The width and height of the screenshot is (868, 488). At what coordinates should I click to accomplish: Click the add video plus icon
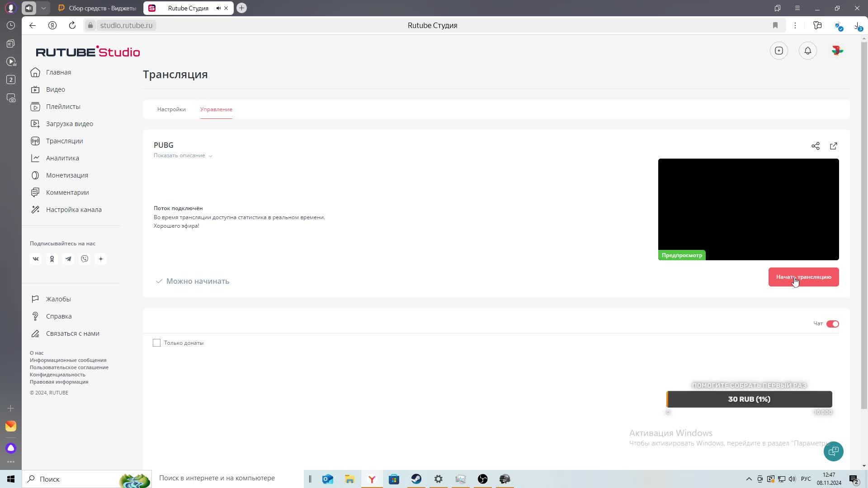pyautogui.click(x=778, y=51)
